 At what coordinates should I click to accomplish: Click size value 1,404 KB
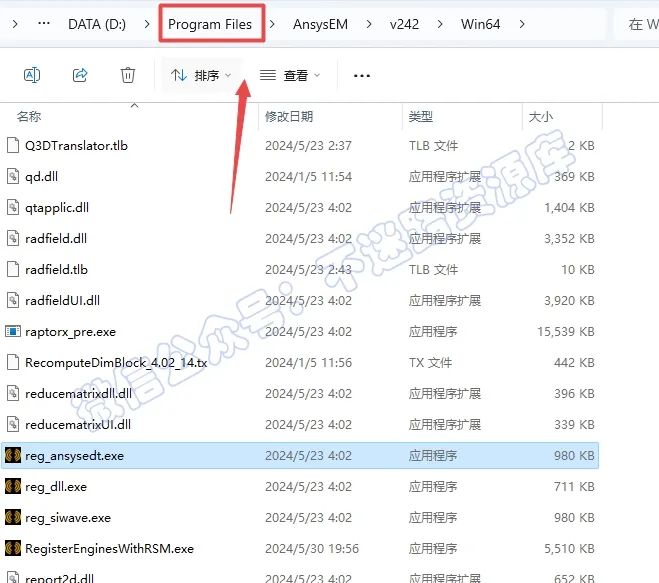click(x=569, y=207)
